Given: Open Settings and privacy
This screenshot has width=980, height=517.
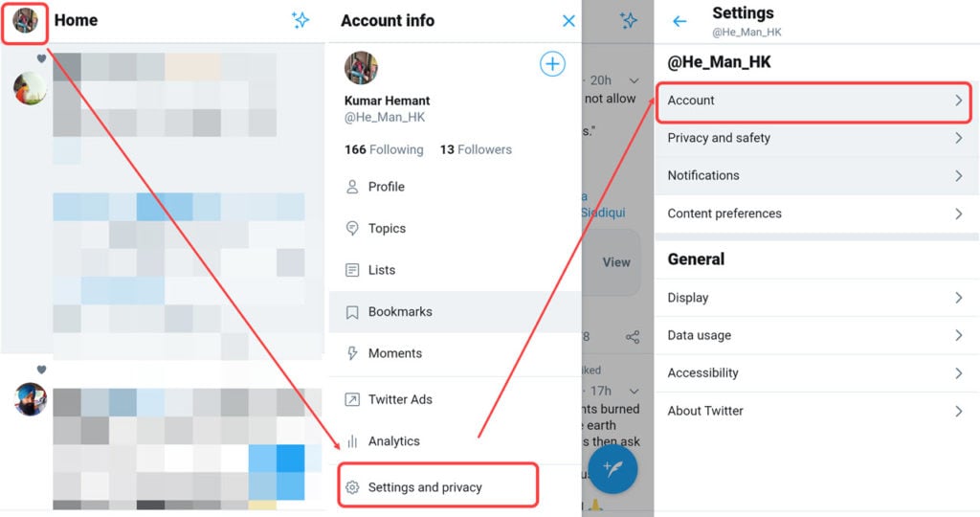Looking at the screenshot, I should [x=437, y=485].
